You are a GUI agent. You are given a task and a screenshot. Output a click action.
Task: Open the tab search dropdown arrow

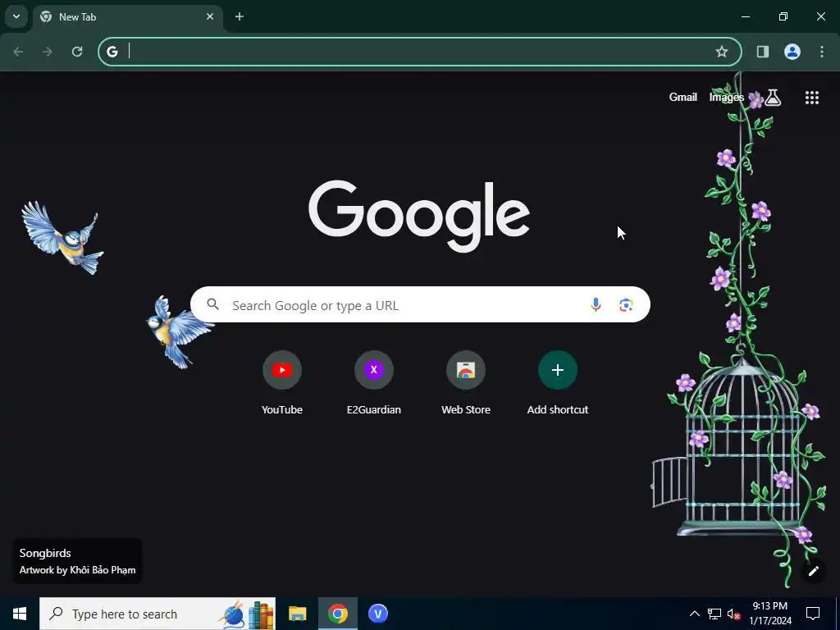click(x=16, y=16)
